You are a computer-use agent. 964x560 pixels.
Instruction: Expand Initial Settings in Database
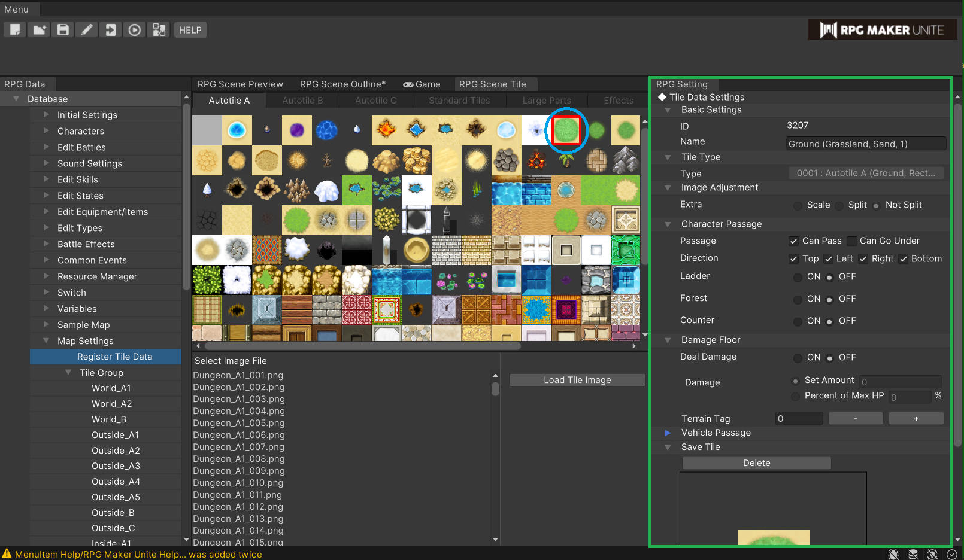pyautogui.click(x=46, y=114)
